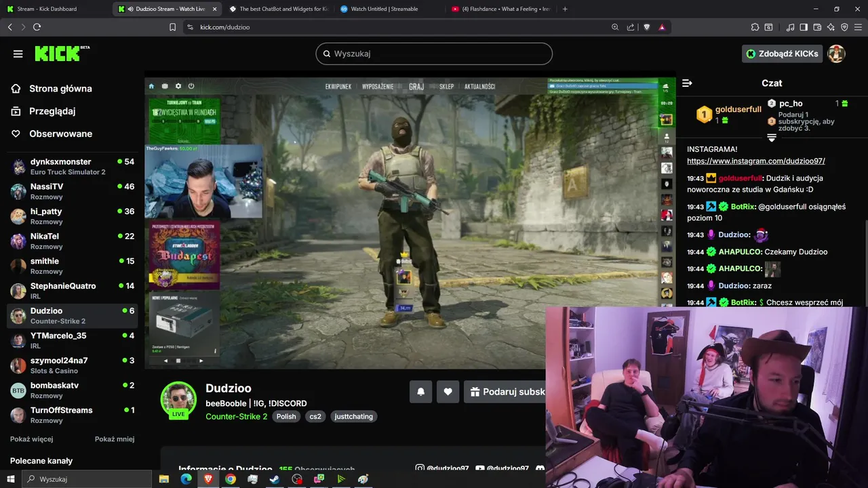Open the @dudzioo97 Instagram link below stream
Screen dimensions: 868x488
point(441,468)
